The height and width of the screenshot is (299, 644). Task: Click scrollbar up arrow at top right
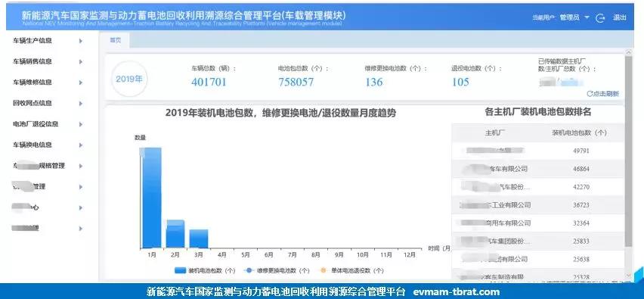[628, 52]
